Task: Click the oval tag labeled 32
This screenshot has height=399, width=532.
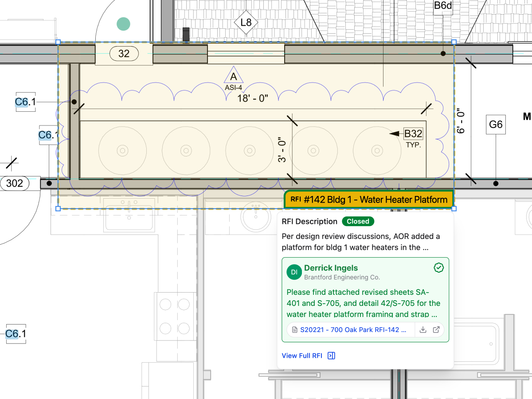Action: point(124,54)
